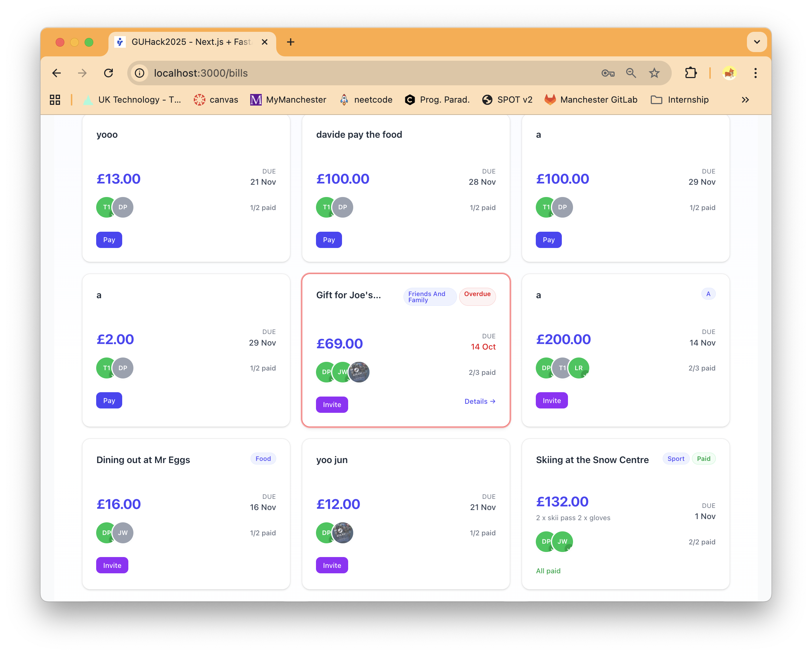Click the browser reload icon
The height and width of the screenshot is (655, 812).
click(109, 73)
